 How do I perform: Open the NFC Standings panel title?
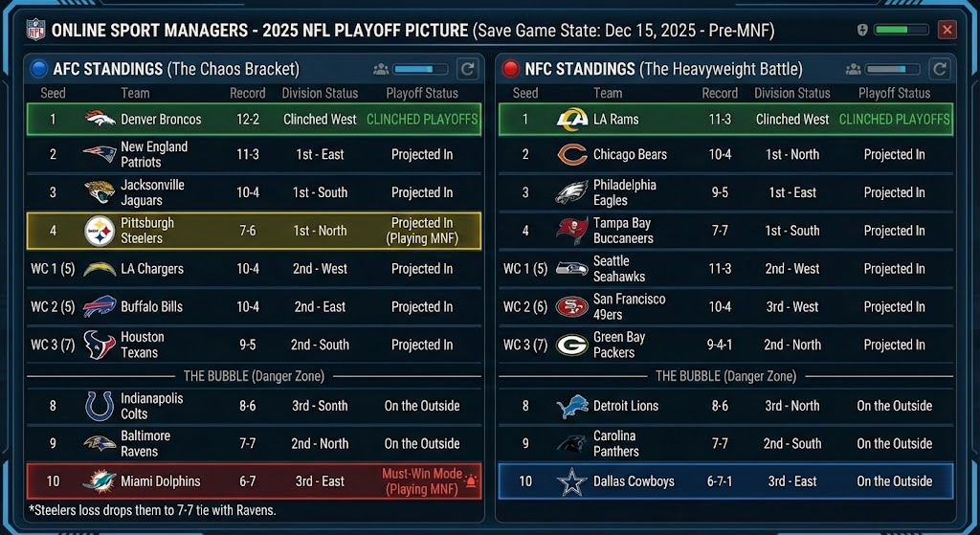coord(580,69)
